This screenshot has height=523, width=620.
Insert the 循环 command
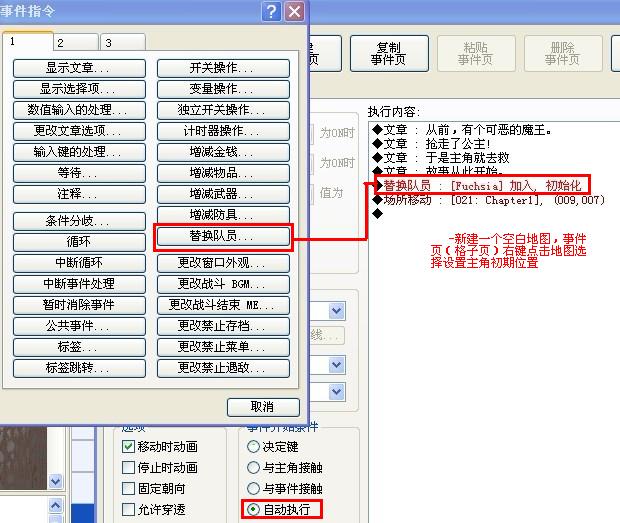[79, 242]
